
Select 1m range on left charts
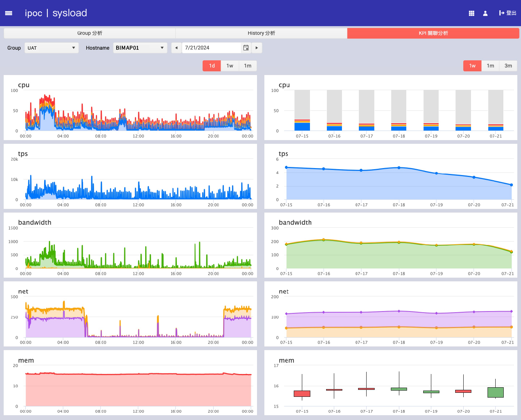coord(248,66)
